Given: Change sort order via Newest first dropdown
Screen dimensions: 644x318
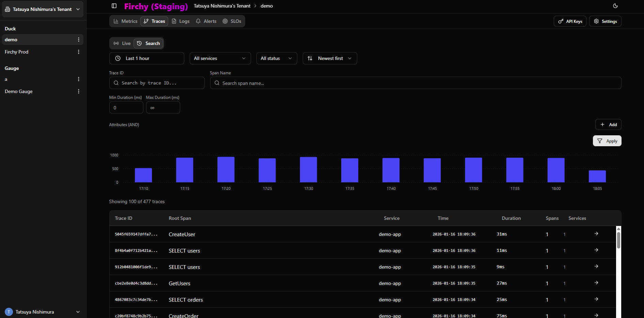Looking at the screenshot, I should pos(329,58).
